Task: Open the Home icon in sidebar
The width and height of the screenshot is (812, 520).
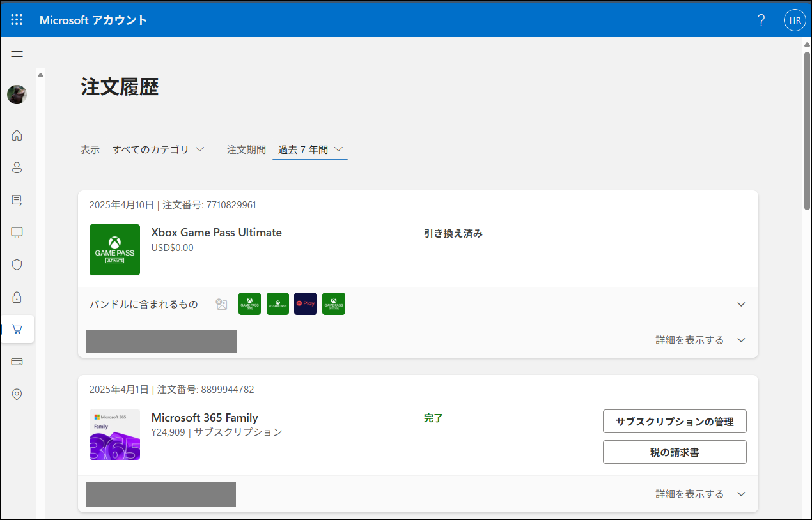Action: click(17, 135)
